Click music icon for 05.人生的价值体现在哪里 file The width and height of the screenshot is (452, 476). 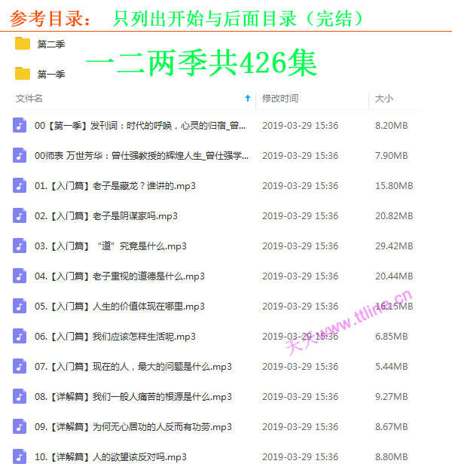coord(20,307)
